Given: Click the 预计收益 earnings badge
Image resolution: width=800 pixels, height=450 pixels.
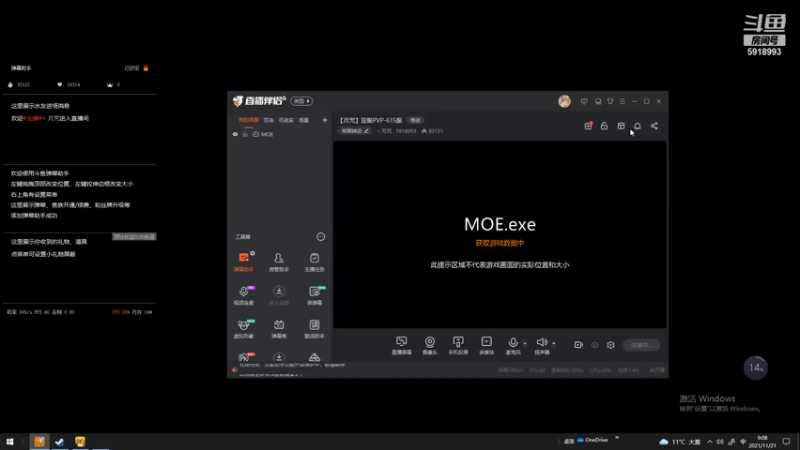Looking at the screenshot, I should pos(134,237).
